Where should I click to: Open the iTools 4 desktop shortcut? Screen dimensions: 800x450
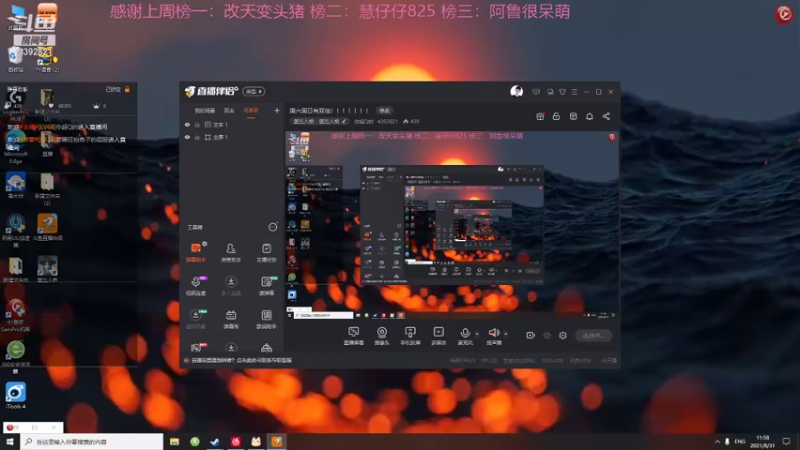point(15,396)
